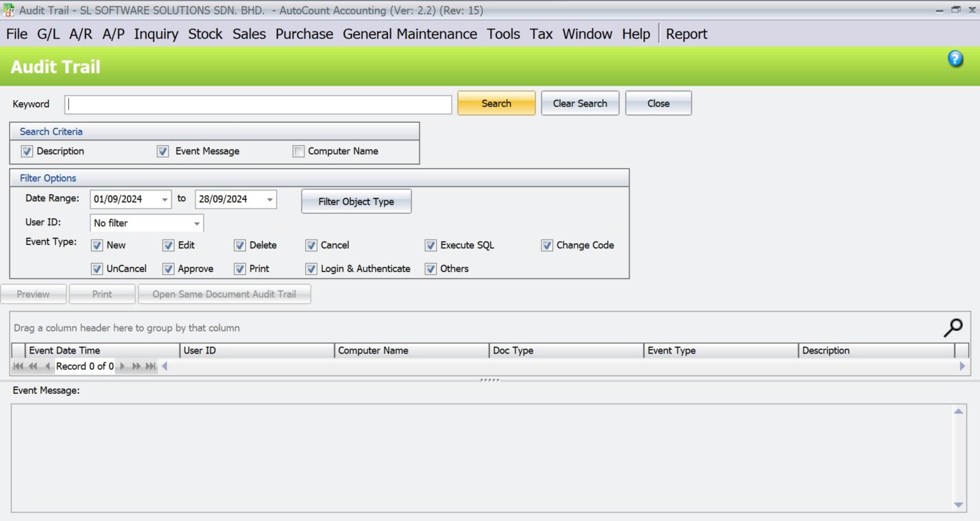Click the next record arrow icon
Screen dimensions: 980x521
[122, 366]
